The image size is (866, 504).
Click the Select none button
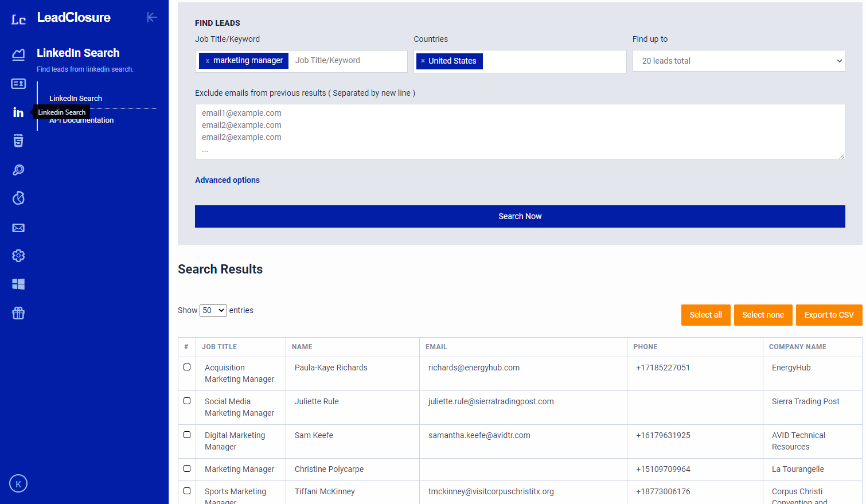click(763, 315)
